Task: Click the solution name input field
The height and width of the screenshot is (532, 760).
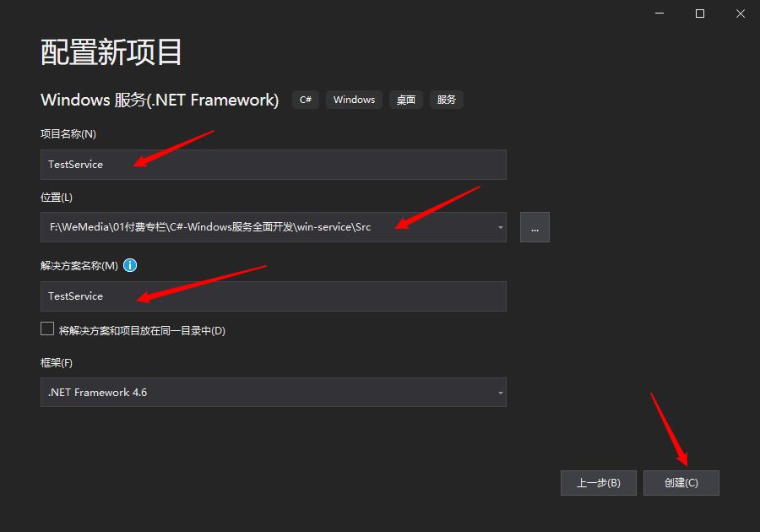Action: pos(274,296)
